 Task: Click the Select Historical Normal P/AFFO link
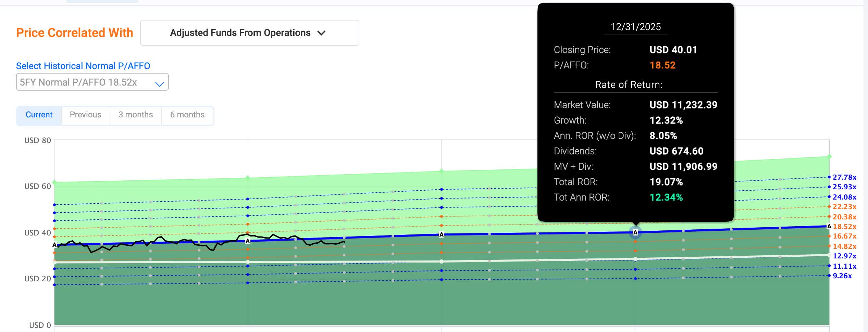point(83,66)
